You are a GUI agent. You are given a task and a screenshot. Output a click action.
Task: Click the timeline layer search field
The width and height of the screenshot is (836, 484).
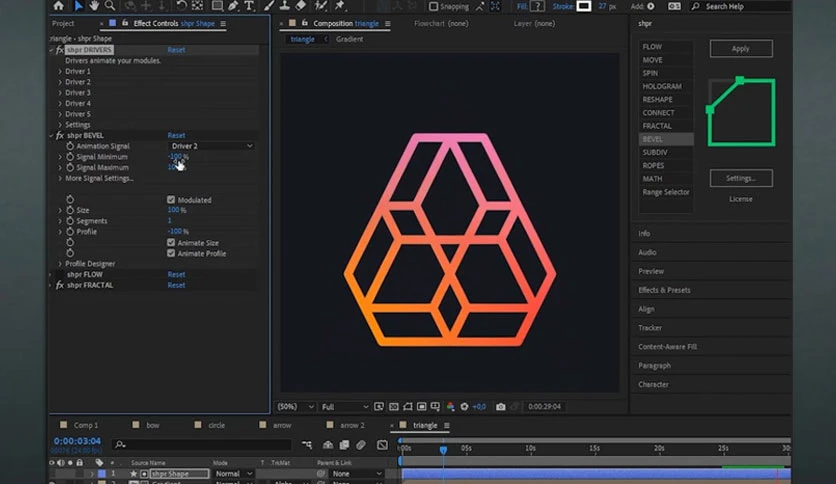coord(202,445)
